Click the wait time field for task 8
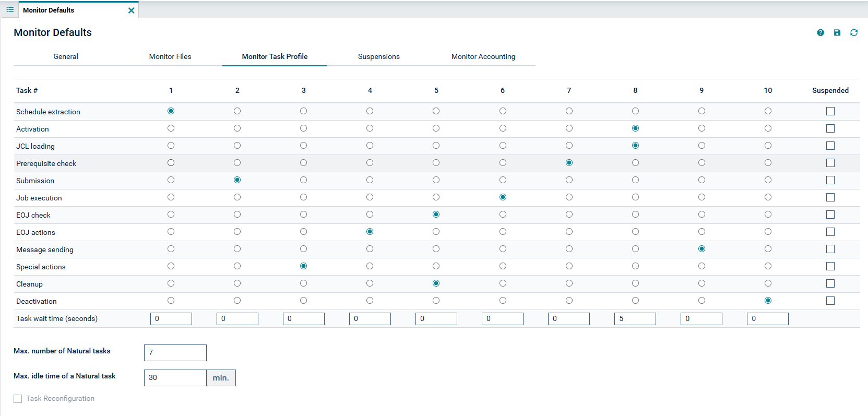The width and height of the screenshot is (868, 416). tap(635, 319)
